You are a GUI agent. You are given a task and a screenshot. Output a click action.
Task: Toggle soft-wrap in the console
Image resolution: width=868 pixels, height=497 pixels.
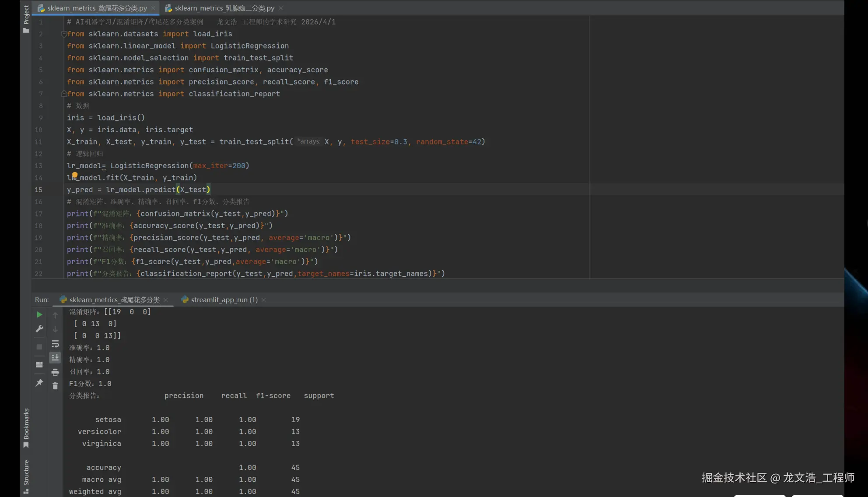coord(55,344)
